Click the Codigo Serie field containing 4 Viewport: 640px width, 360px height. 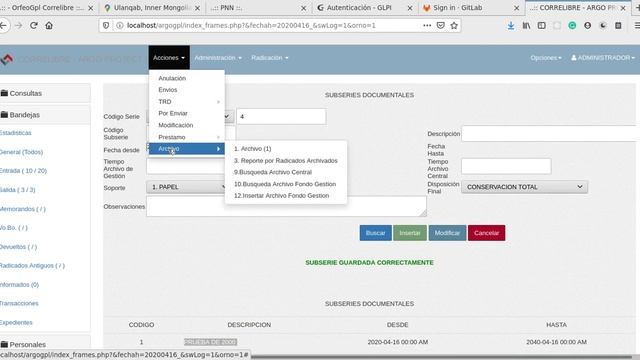281,116
